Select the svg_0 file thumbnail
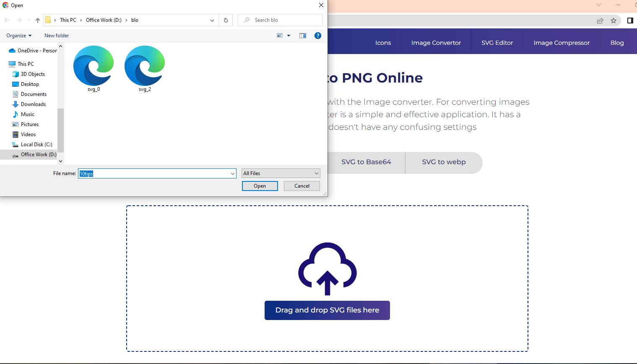This screenshot has height=364, width=637. (94, 68)
